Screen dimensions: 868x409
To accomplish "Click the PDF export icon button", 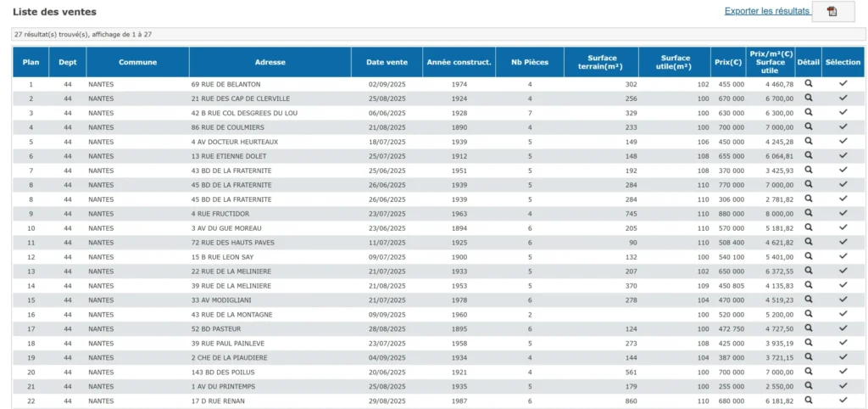I will [x=832, y=12].
